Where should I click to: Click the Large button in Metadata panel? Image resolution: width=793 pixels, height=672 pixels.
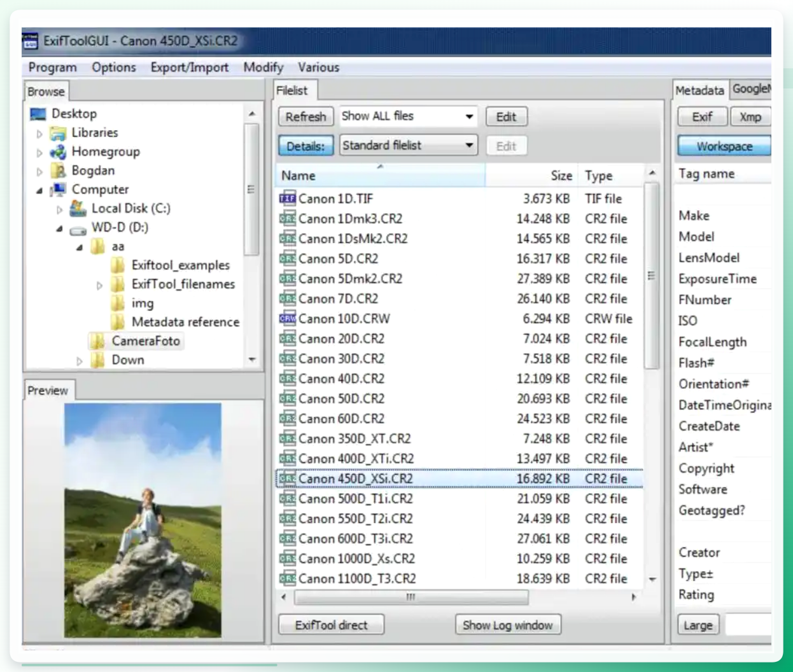698,625
